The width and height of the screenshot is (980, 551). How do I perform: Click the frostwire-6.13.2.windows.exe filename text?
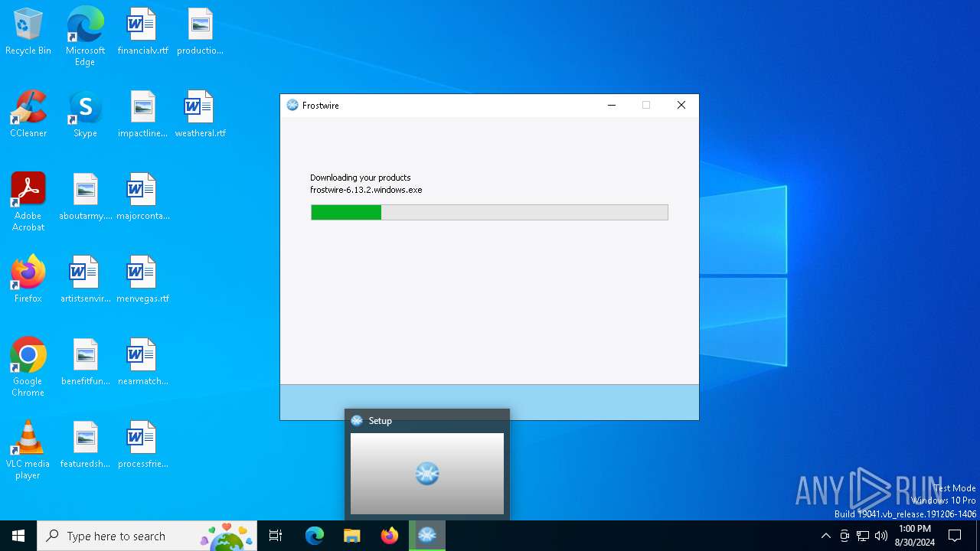tap(366, 190)
